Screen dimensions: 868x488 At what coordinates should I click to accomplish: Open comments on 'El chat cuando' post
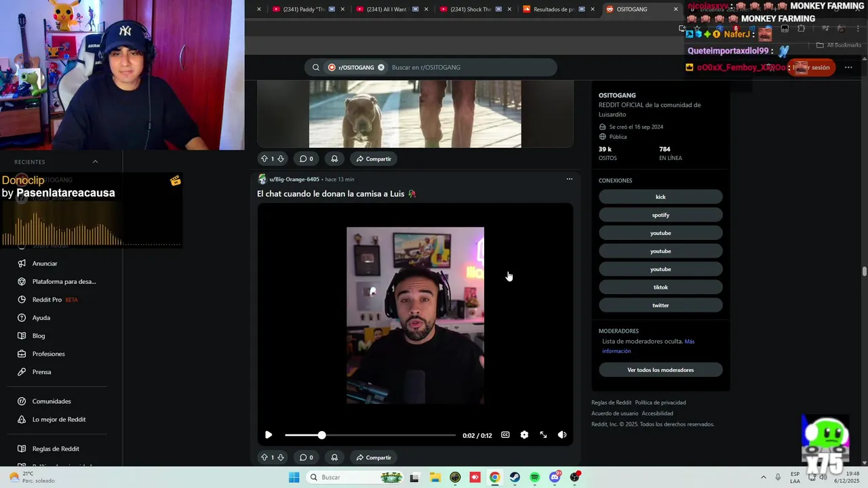pos(307,457)
